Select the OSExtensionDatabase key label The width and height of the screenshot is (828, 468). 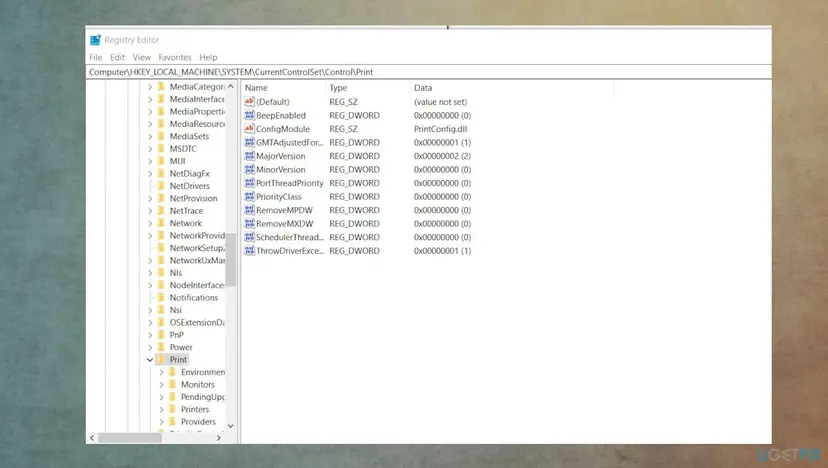coord(197,322)
